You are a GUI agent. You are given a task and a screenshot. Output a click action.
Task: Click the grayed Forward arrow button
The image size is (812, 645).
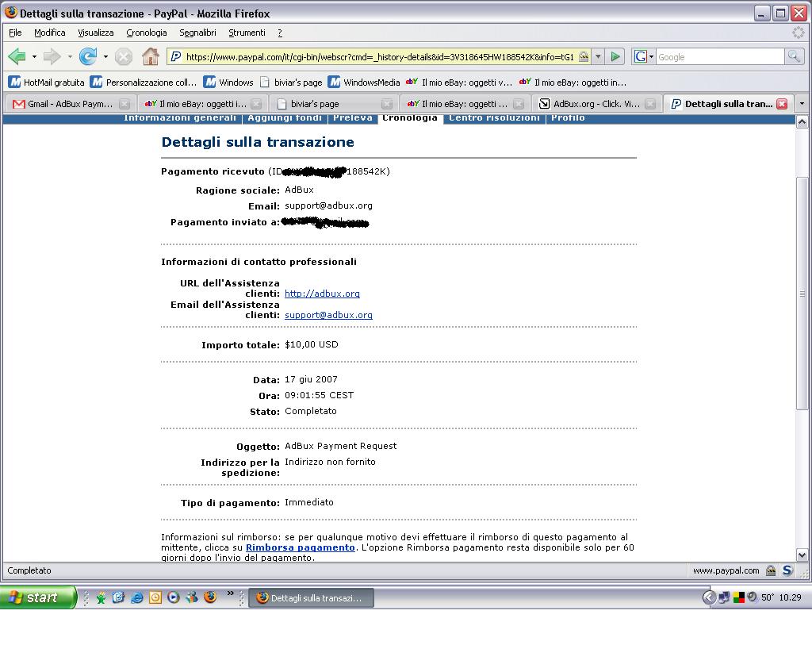[52, 56]
